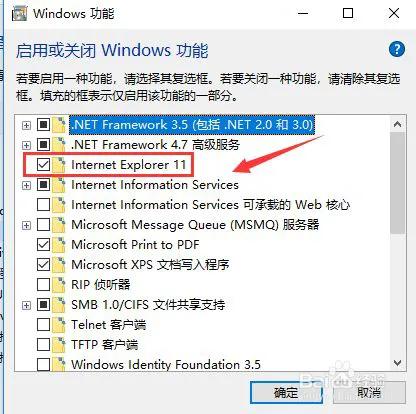
Task: Expand the Internet Information Services node
Action: point(26,185)
